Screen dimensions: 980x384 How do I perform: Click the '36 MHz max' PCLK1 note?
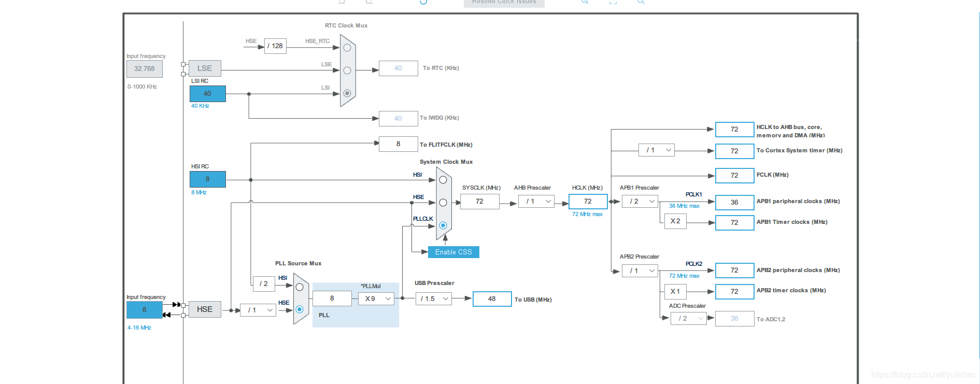point(684,206)
